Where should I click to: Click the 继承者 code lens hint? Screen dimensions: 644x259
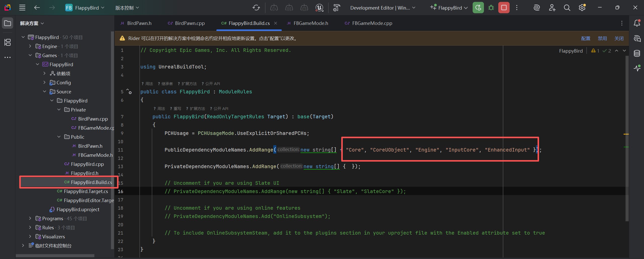click(x=165, y=84)
